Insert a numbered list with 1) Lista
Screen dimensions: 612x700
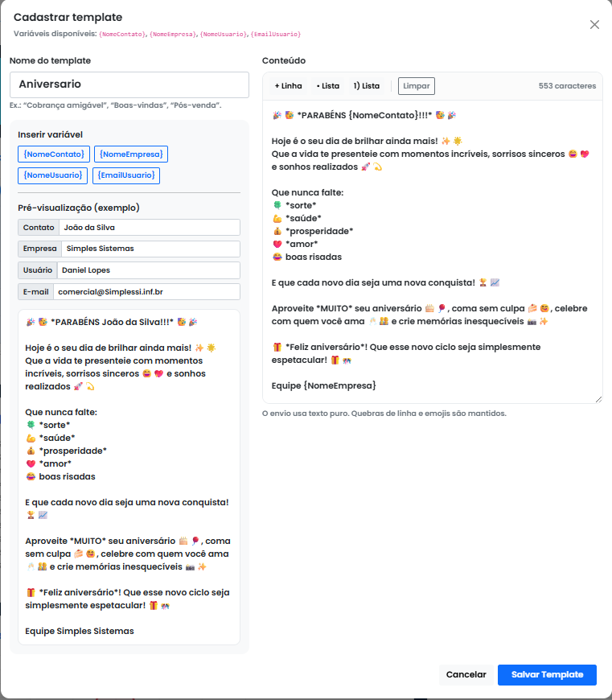coord(367,86)
